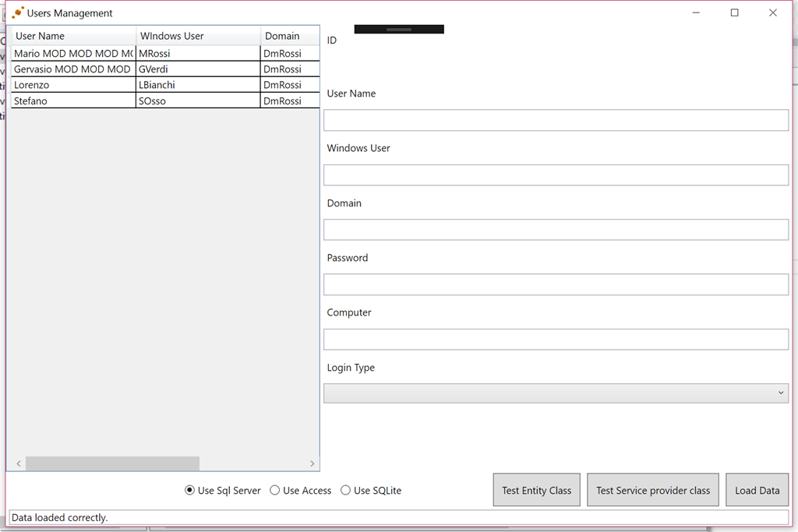Select the Lorenzo row in the grid
798x532 pixels.
pyautogui.click(x=73, y=85)
